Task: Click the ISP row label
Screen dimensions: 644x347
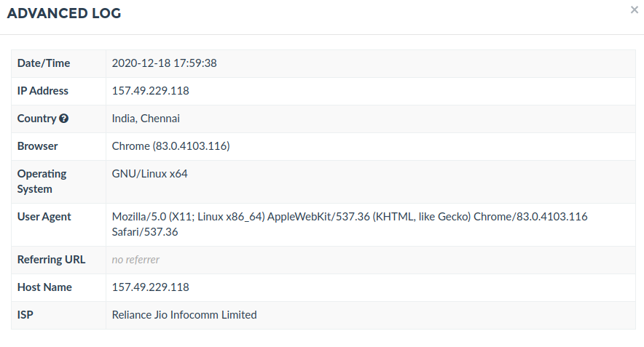Action: coord(25,314)
